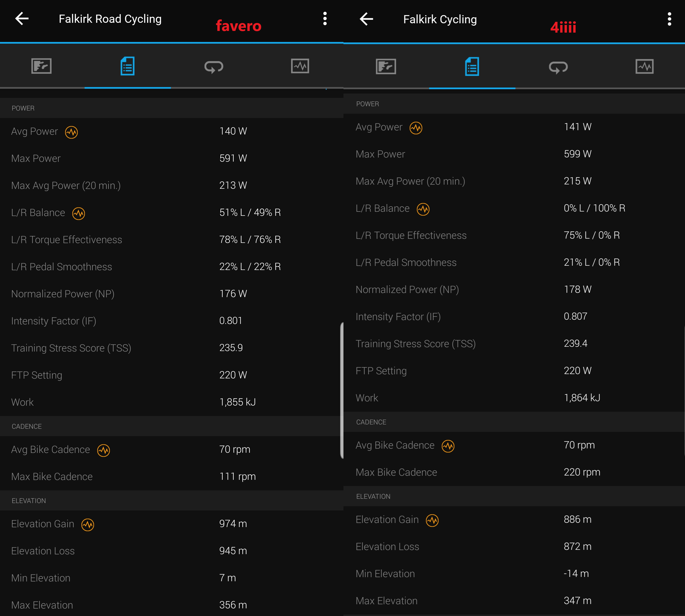685x616 pixels.
Task: Open the overview map tab in favero screen
Action: tap(42, 66)
